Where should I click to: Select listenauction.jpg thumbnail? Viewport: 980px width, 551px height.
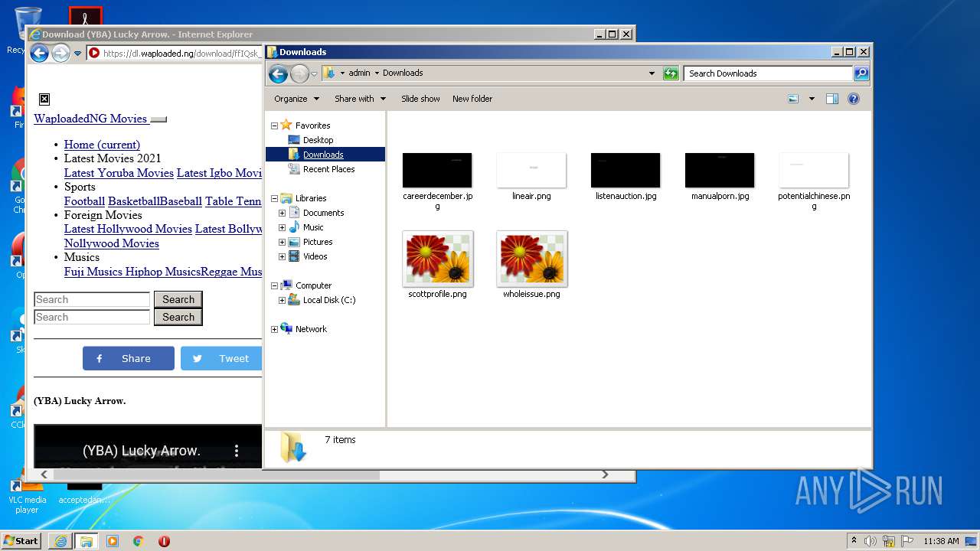pyautogui.click(x=626, y=170)
